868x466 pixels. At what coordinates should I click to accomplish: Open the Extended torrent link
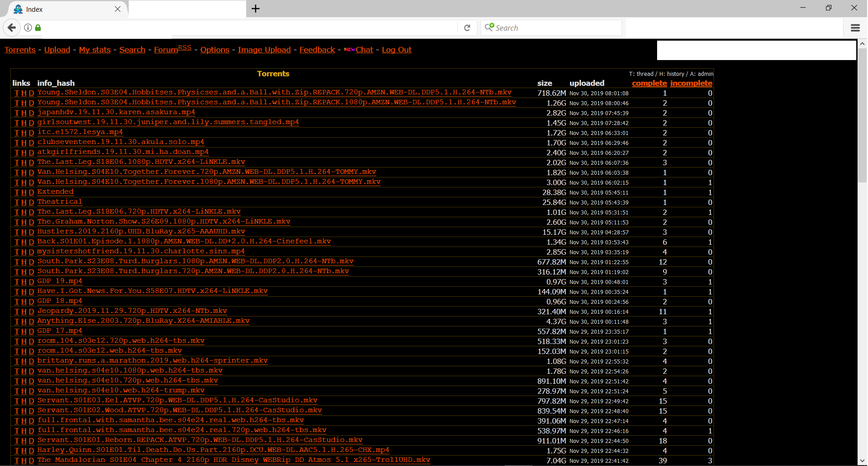55,192
